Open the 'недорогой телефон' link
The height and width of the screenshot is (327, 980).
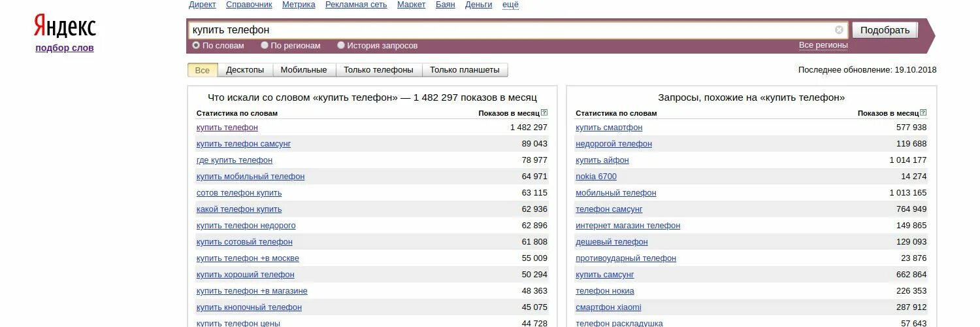pos(613,144)
